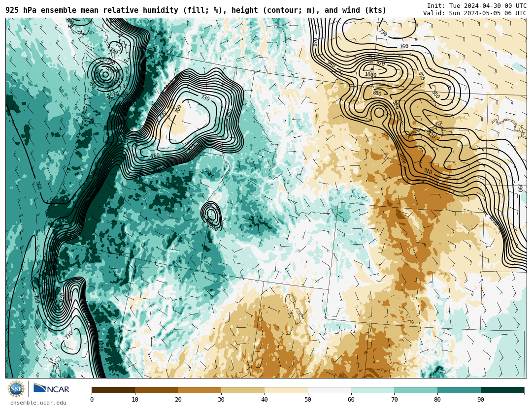Click colorbar tick label '0'
This screenshot has width=532, height=409.
click(92, 400)
